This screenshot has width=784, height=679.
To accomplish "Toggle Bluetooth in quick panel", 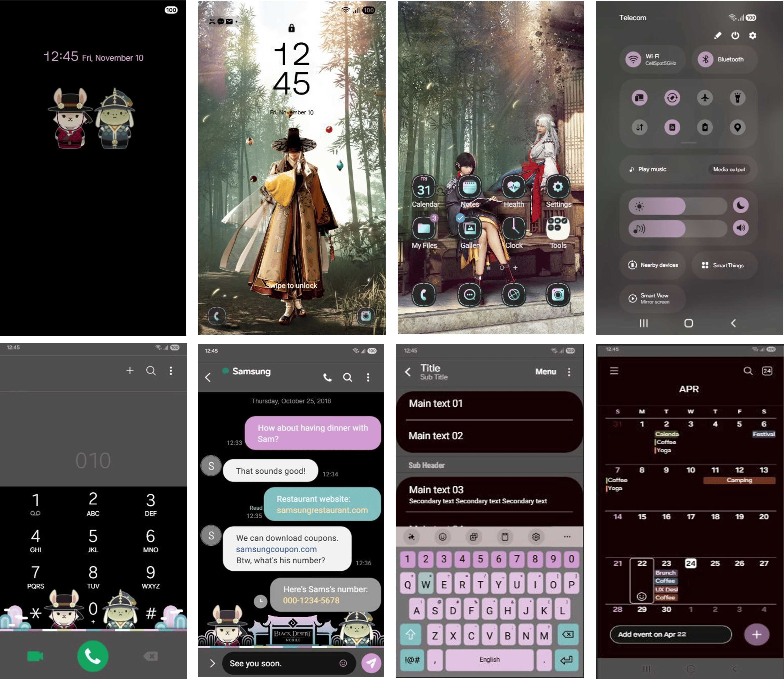I will pyautogui.click(x=705, y=59).
